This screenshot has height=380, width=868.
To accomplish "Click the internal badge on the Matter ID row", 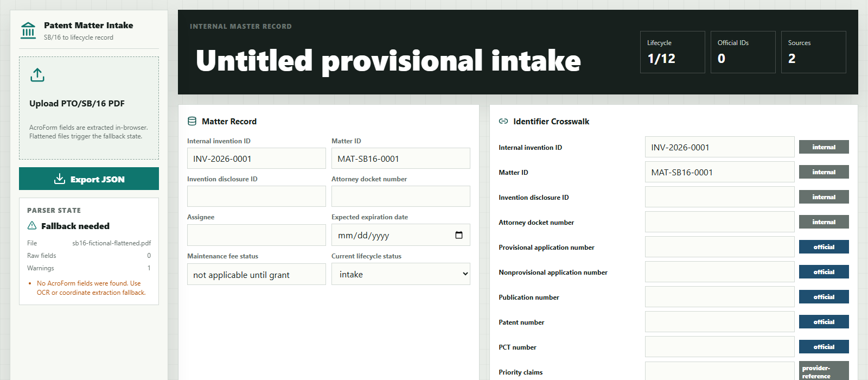I will point(824,172).
